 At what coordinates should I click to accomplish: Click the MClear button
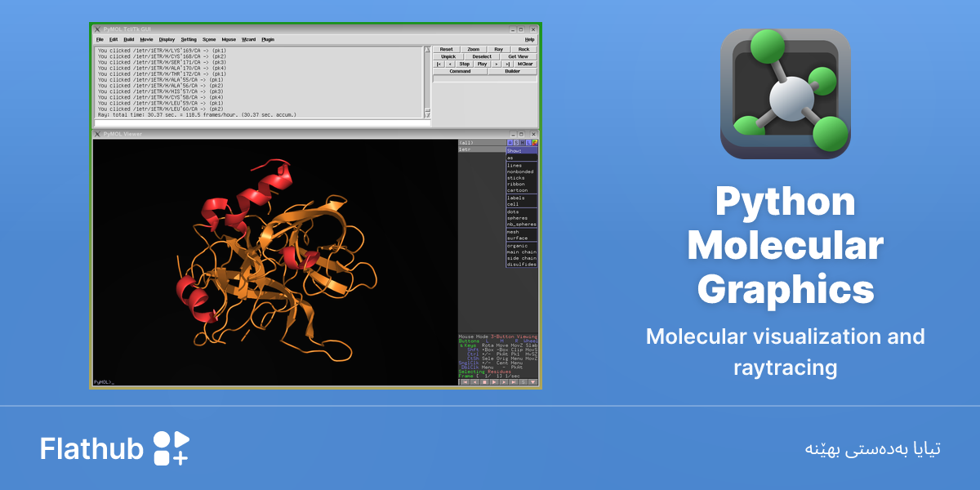click(x=525, y=64)
